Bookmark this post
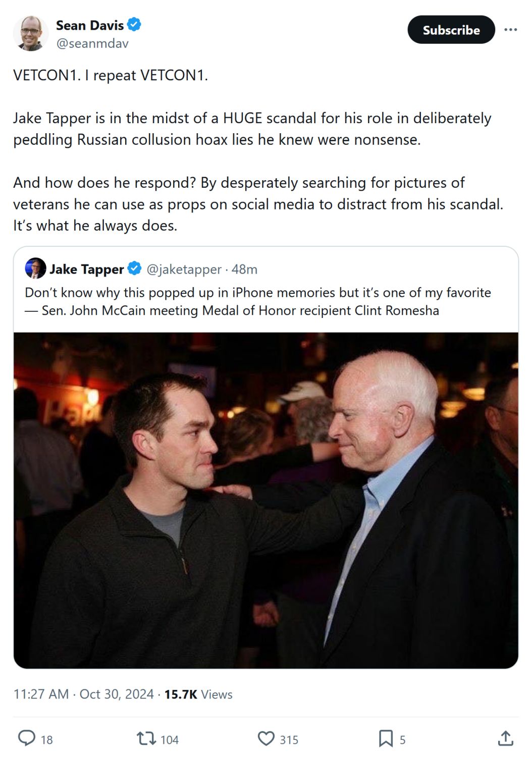 [x=386, y=739]
